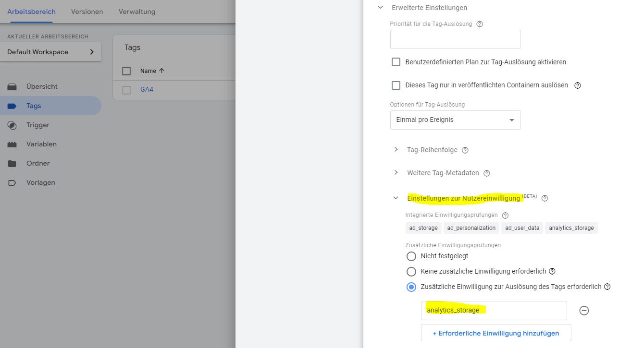Click help icon beside Integrierte Einwilligungsprüfungen
644x348 pixels.
click(505, 216)
